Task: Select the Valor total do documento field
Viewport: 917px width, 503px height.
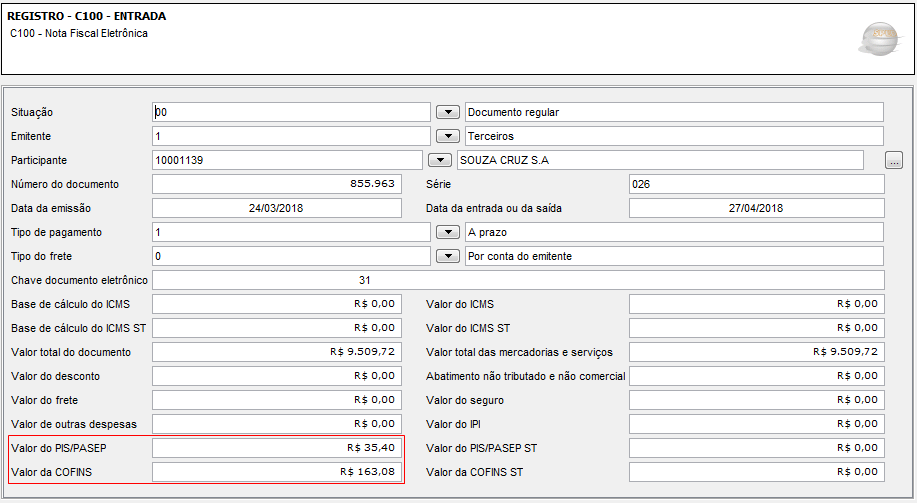Action: point(277,352)
